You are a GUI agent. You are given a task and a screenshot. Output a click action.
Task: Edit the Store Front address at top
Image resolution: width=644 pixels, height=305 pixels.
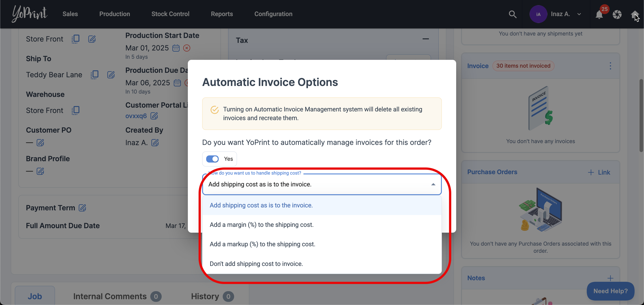(92, 39)
